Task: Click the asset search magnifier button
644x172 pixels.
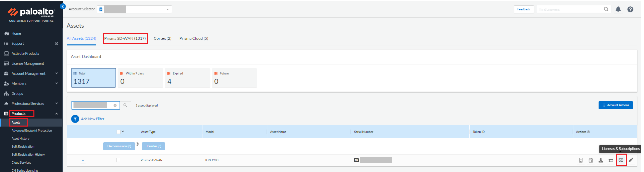Action: pos(125,105)
